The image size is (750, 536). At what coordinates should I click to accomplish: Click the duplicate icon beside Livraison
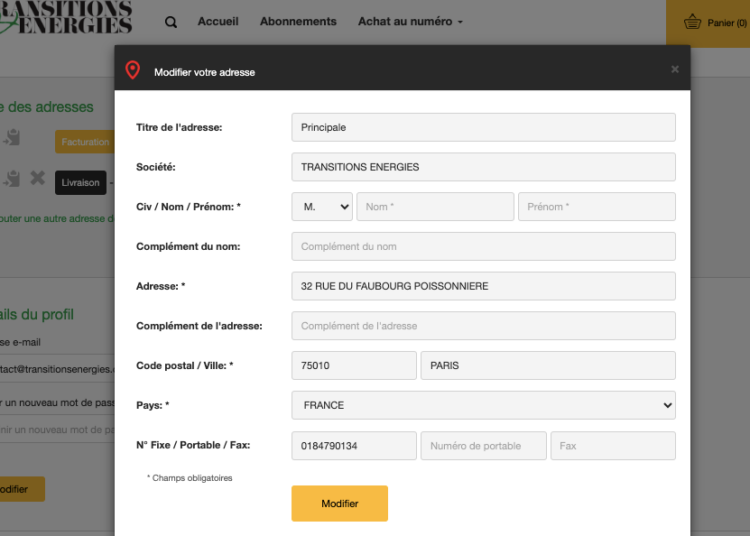coord(13,179)
